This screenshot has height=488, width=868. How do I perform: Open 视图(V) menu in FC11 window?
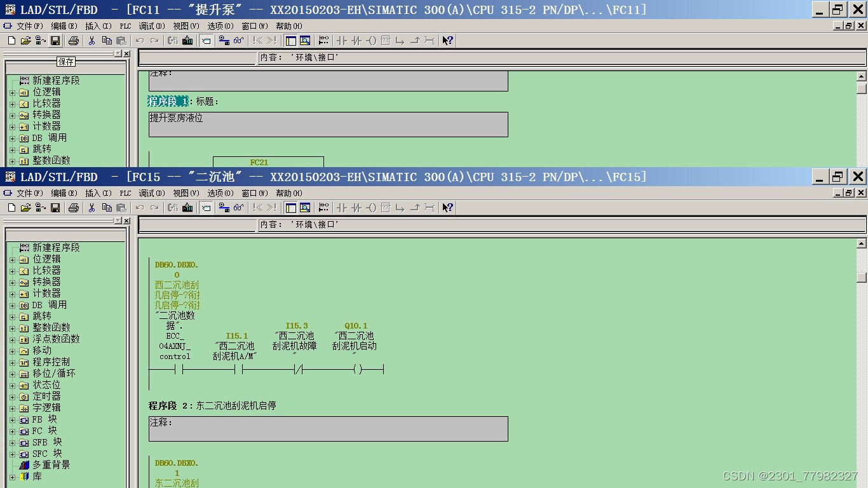pos(186,26)
